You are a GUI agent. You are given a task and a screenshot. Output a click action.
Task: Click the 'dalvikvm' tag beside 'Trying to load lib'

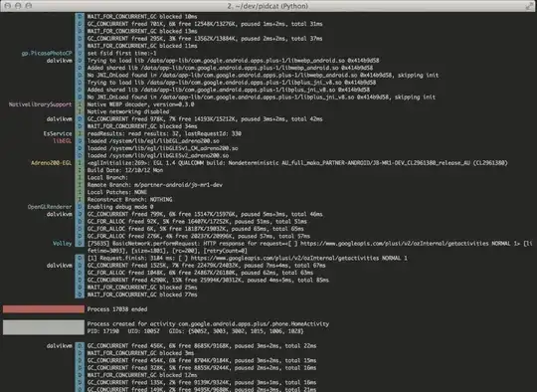click(60, 61)
